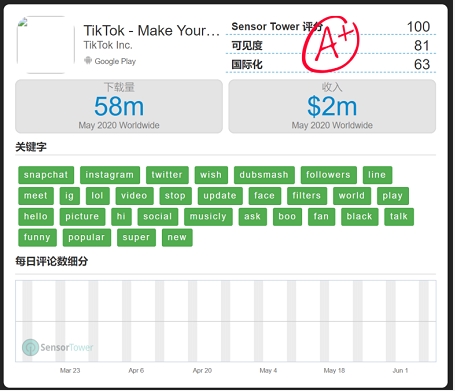Choose the dubsmash keyword tag
The width and height of the screenshot is (455, 391).
[x=264, y=175]
